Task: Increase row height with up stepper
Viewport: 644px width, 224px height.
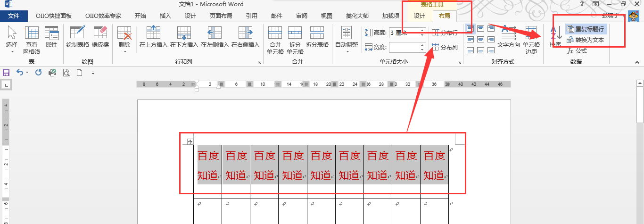Action: point(422,31)
